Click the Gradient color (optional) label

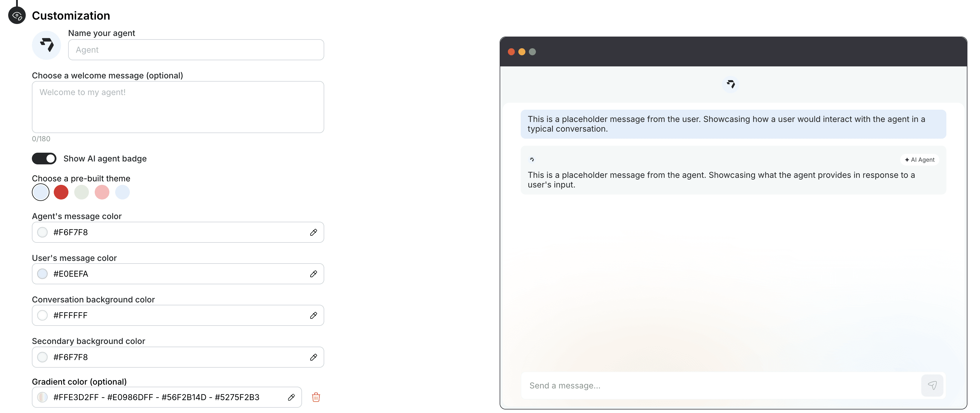tap(80, 382)
